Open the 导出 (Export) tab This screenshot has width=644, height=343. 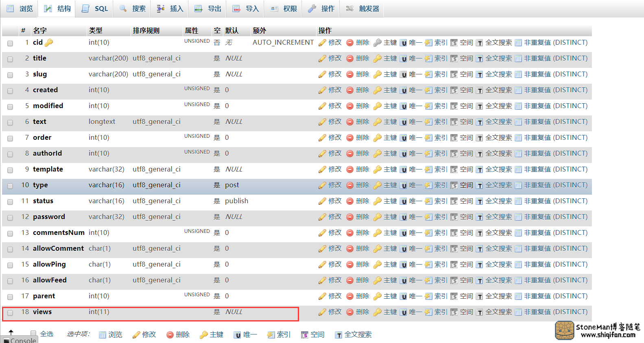[208, 9]
